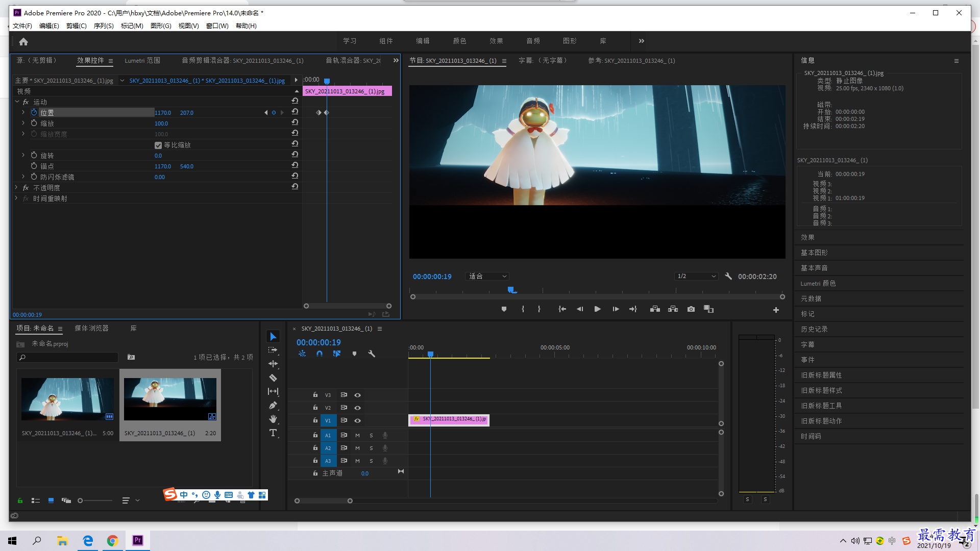Select the Type tool

point(273,433)
